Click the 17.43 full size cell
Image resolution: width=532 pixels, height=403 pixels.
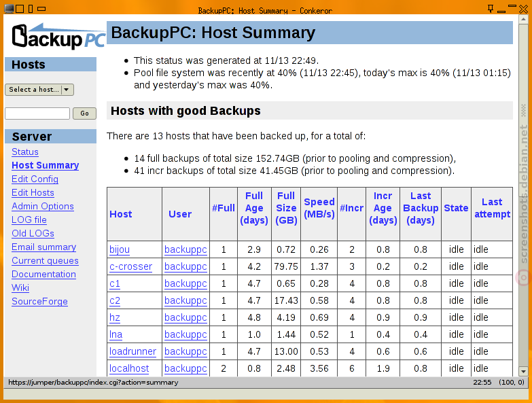point(286,300)
